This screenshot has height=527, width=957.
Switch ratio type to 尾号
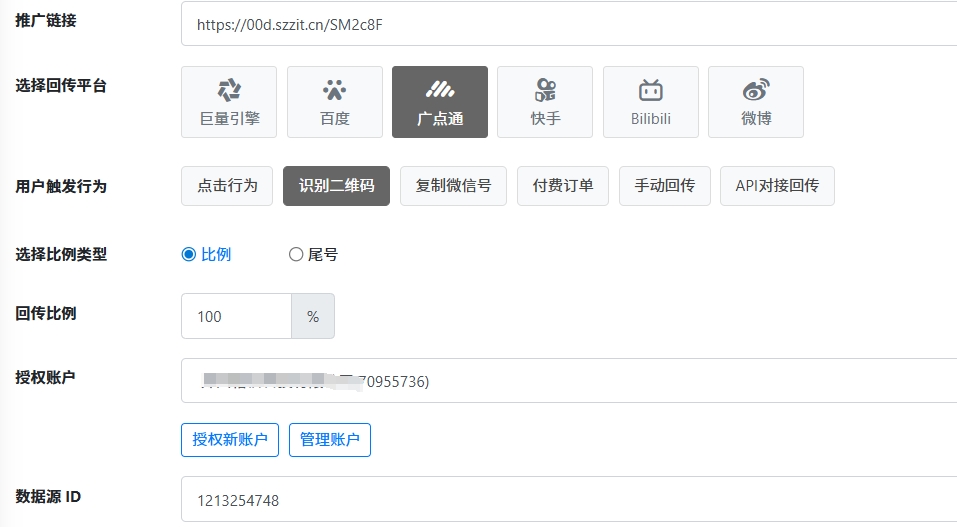click(x=296, y=255)
